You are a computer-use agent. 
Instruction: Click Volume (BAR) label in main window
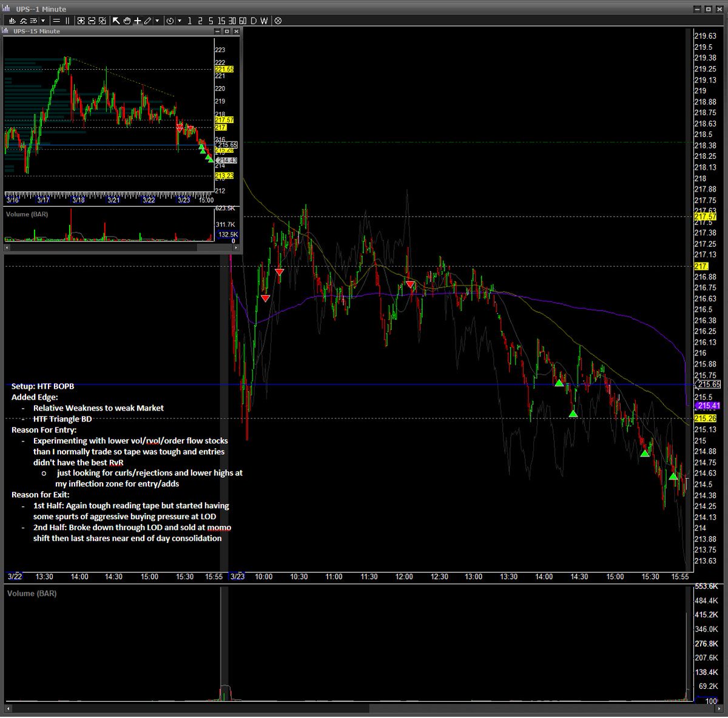click(x=32, y=593)
